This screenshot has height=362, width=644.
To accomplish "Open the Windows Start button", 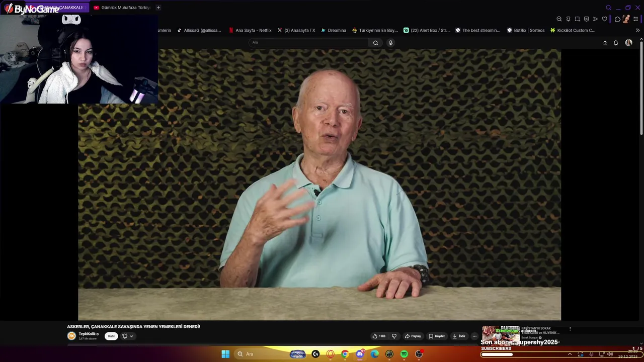I will point(225,354).
